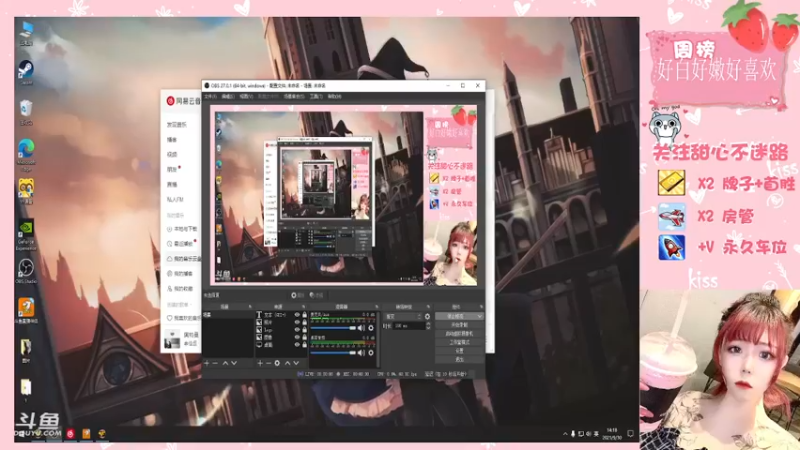The width and height of the screenshot is (800, 450).
Task: Adjust the transition duration stepper arrows
Action: coord(428,326)
